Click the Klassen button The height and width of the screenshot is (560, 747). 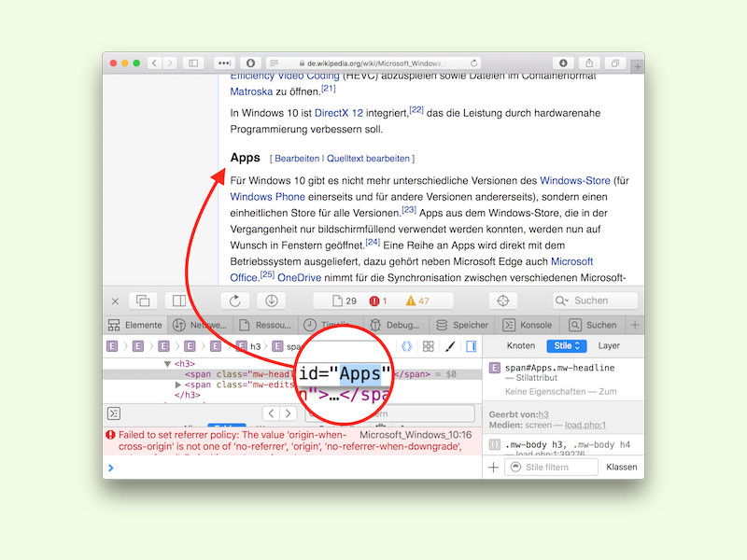pyautogui.click(x=621, y=468)
